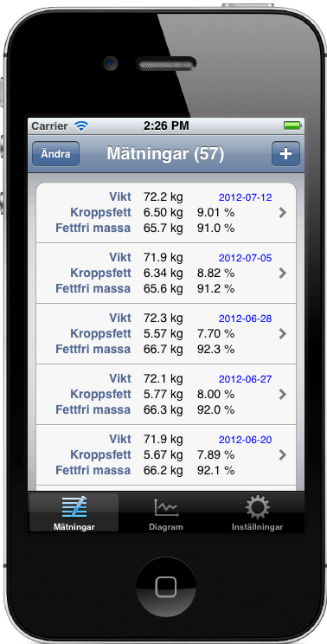The image size is (327, 644).
Task: Expand the 2012-07-05 entry chevron
Action: point(282,274)
